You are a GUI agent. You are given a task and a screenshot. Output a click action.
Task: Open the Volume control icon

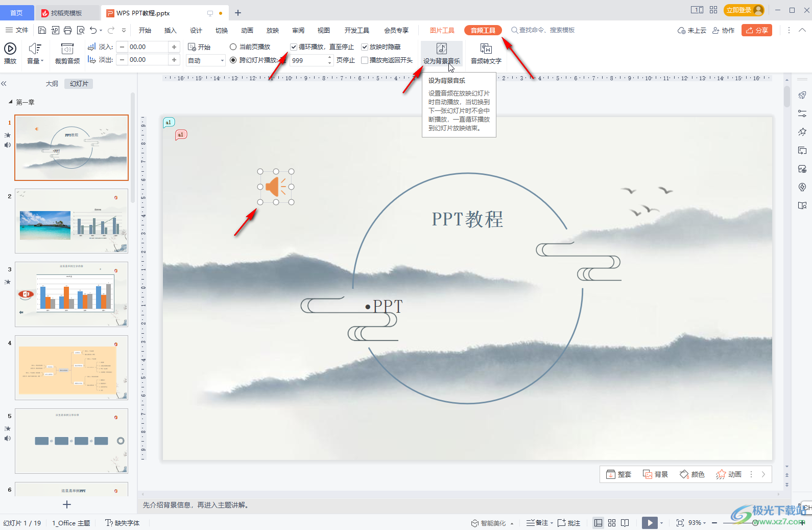[35, 49]
